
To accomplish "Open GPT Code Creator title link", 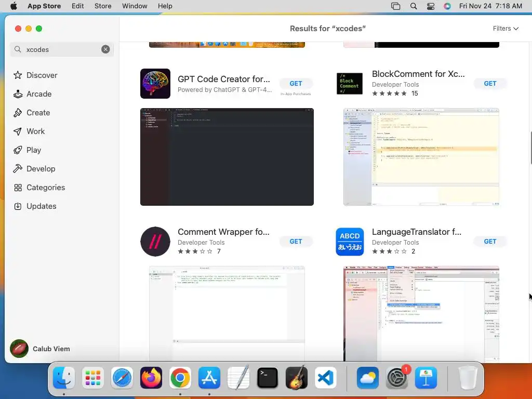I will point(224,79).
